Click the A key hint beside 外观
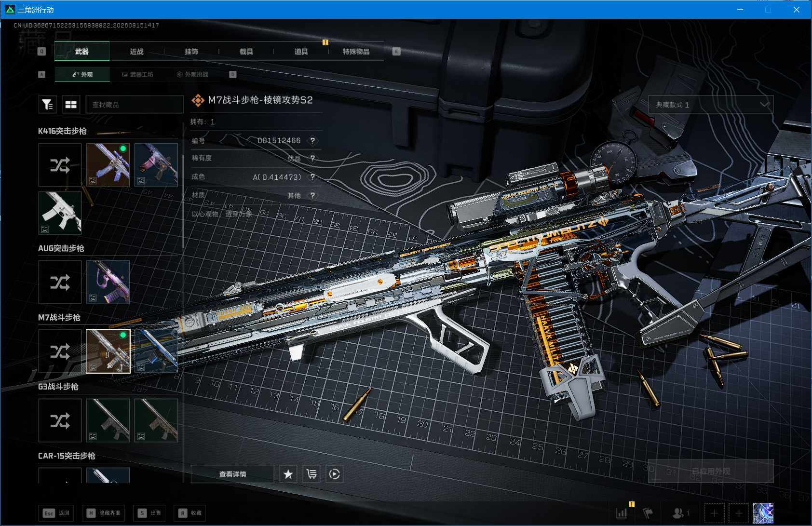This screenshot has width=812, height=526. pyautogui.click(x=41, y=74)
